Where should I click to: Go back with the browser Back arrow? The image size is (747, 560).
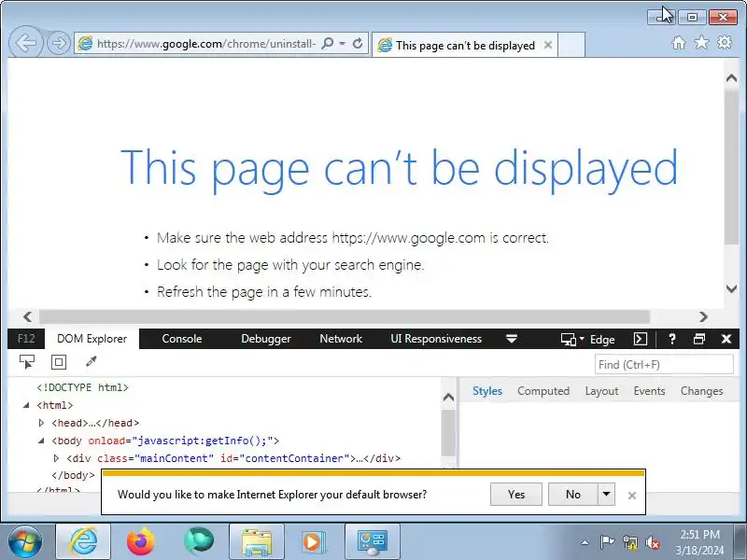coord(26,43)
